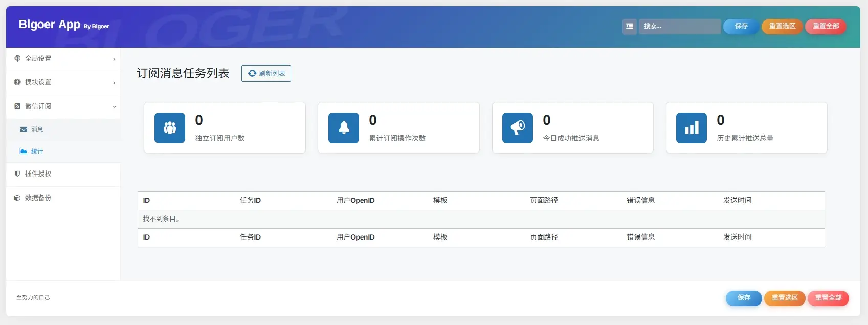Image resolution: width=868 pixels, height=325 pixels.
Task: Select the 微信订阅 menu item
Action: (x=63, y=106)
